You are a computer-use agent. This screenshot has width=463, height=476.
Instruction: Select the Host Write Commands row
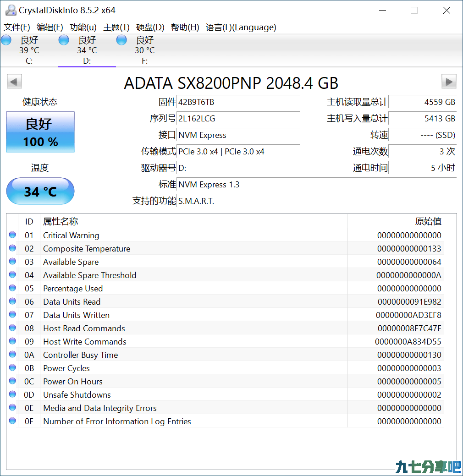[x=225, y=341]
